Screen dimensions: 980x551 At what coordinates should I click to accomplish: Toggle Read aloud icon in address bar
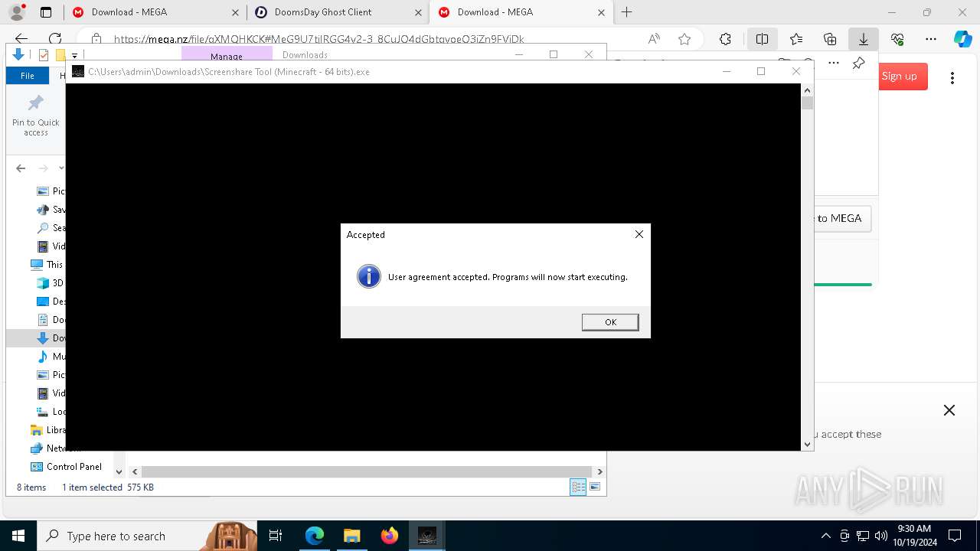654,39
